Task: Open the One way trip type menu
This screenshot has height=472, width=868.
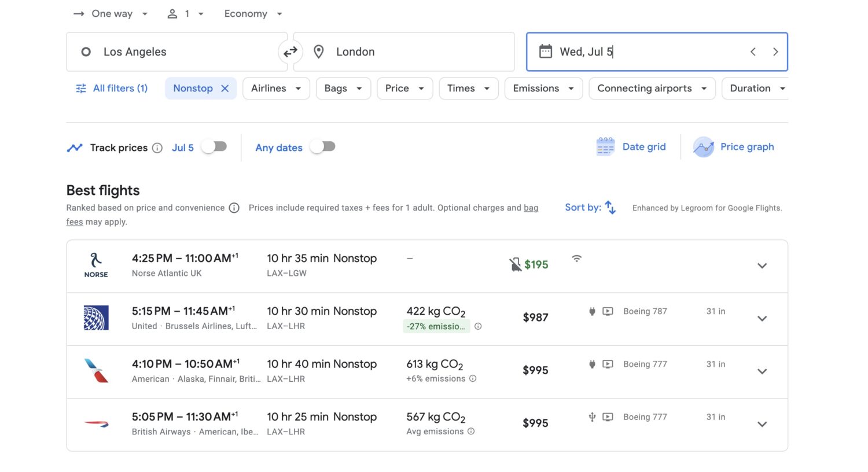Action: (111, 14)
